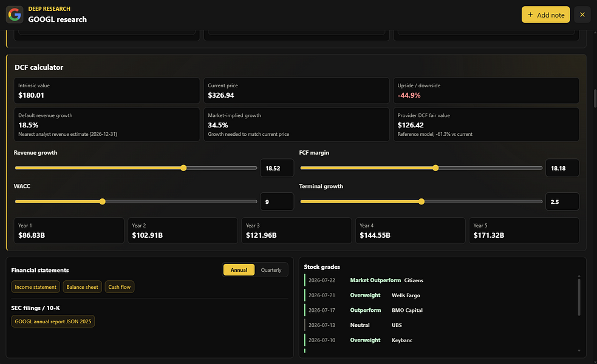The height and width of the screenshot is (364, 597).
Task: Click the Year 4 $144.55B projection
Action: pos(410,231)
